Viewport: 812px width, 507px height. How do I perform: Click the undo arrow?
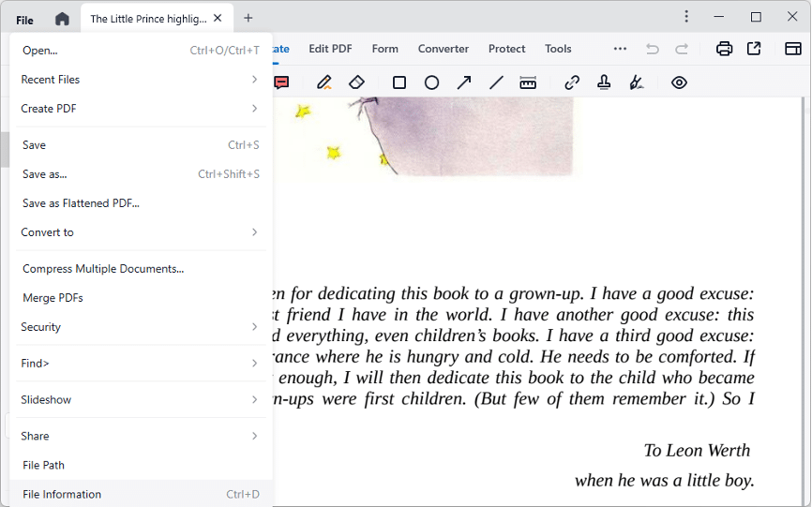click(x=652, y=49)
